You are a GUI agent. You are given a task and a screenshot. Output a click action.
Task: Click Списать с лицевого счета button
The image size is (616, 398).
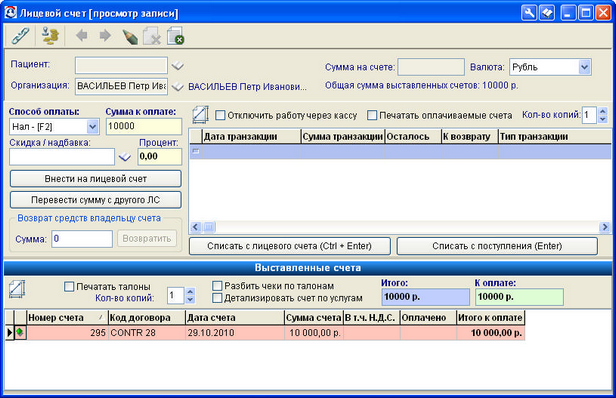pyautogui.click(x=290, y=246)
